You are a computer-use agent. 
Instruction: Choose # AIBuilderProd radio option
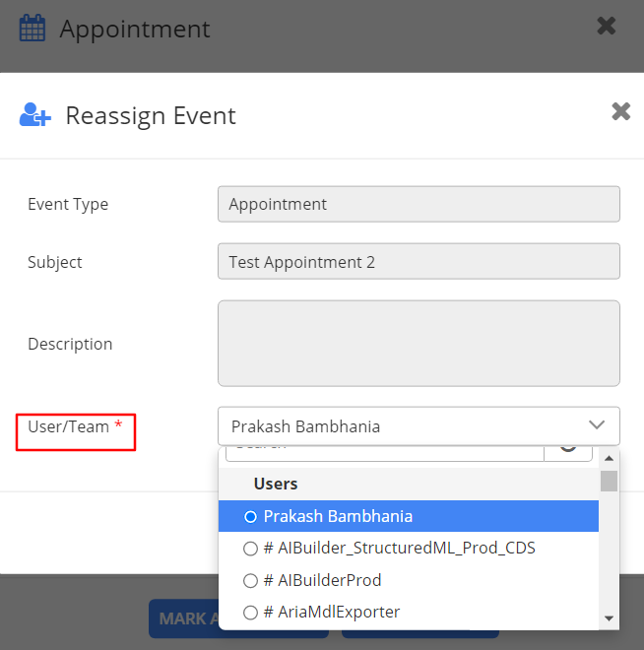(250, 580)
